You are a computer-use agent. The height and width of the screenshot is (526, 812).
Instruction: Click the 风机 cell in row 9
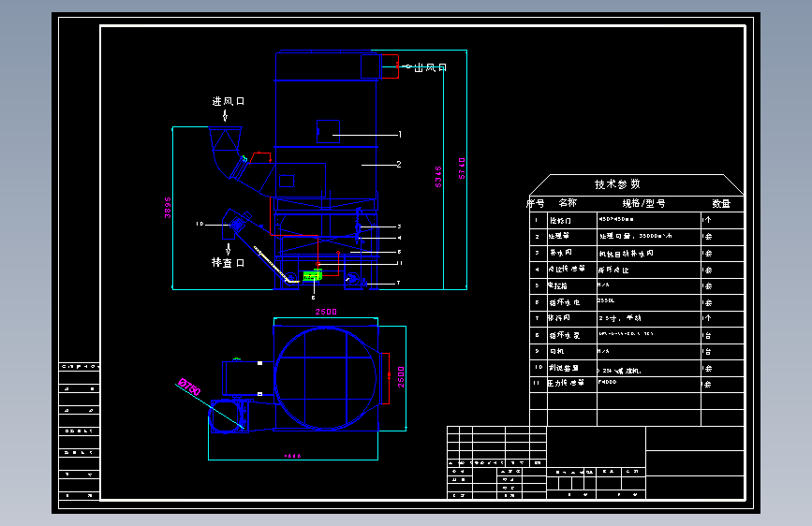click(x=572, y=352)
